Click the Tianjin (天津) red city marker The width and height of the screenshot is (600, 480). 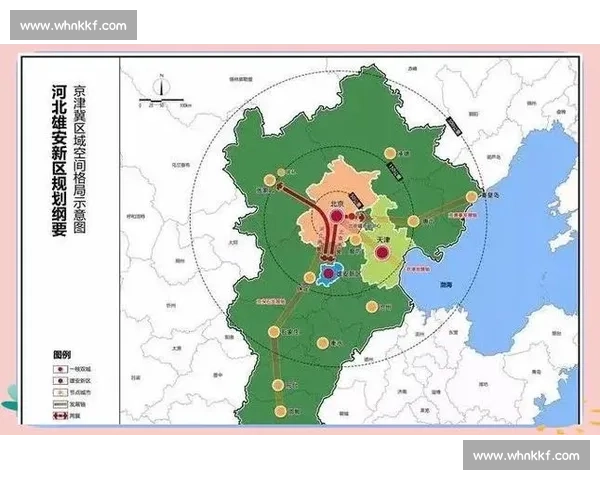point(381,253)
